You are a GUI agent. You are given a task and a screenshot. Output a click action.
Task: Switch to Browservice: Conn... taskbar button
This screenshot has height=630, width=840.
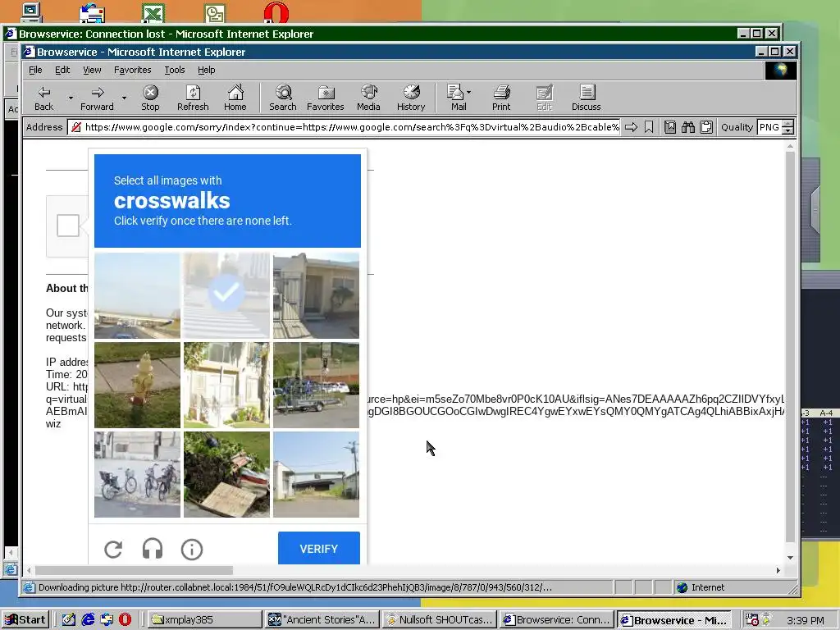(557, 620)
